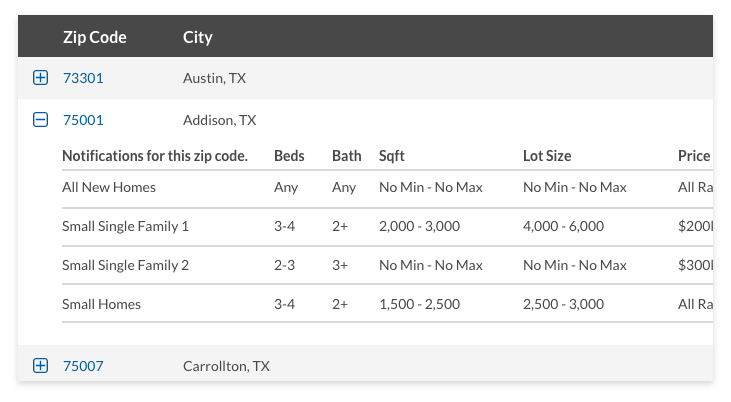
Task: Click the Bath column header
Action: pos(347,156)
